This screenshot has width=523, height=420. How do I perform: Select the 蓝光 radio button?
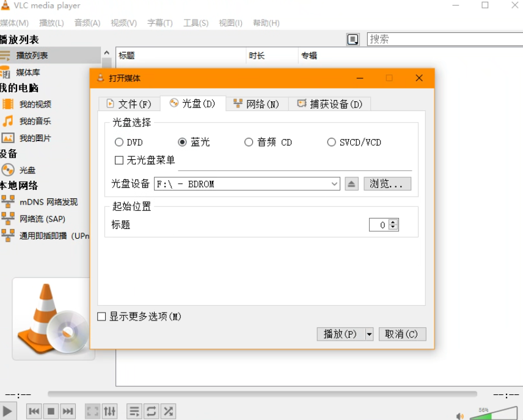click(181, 142)
